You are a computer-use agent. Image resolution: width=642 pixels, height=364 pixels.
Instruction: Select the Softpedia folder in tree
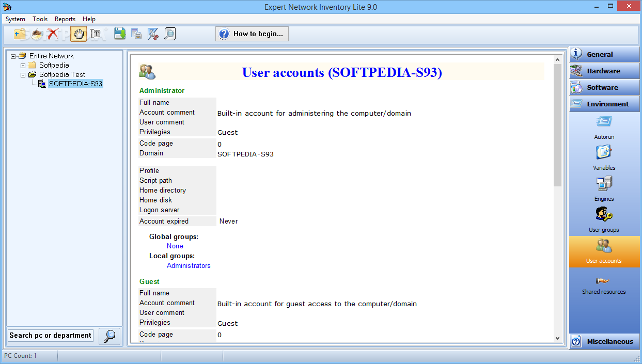pos(54,65)
